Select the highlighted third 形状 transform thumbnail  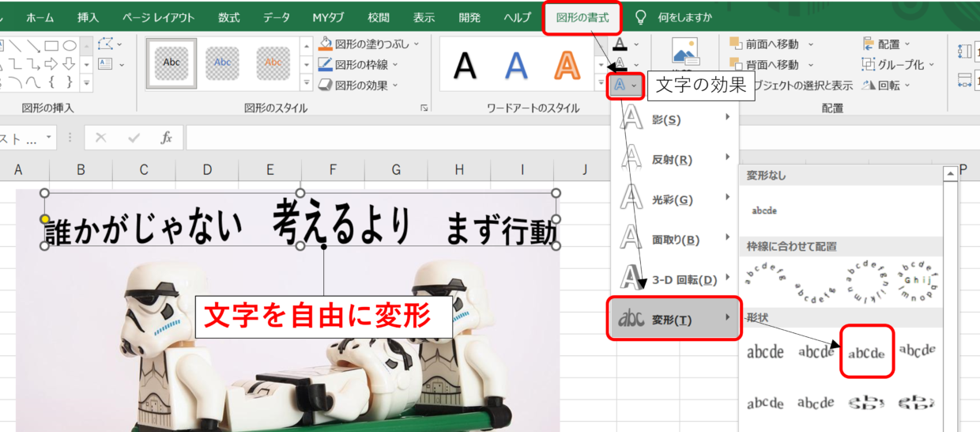pos(867,351)
